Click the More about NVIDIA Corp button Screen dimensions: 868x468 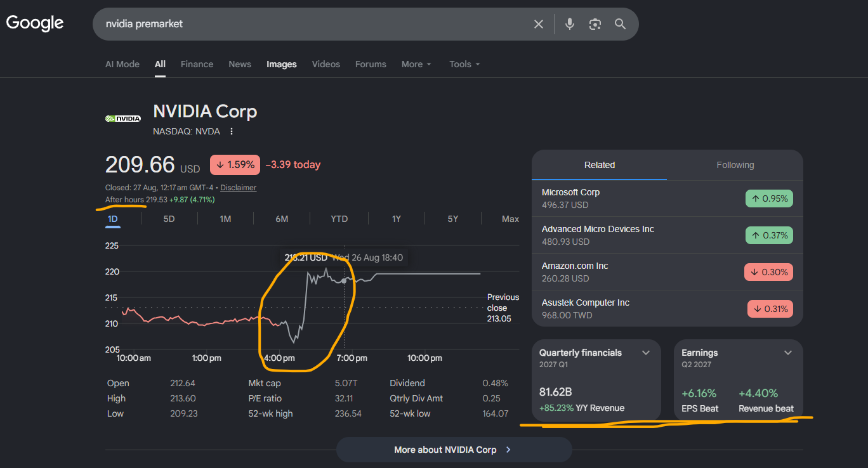pyautogui.click(x=454, y=450)
